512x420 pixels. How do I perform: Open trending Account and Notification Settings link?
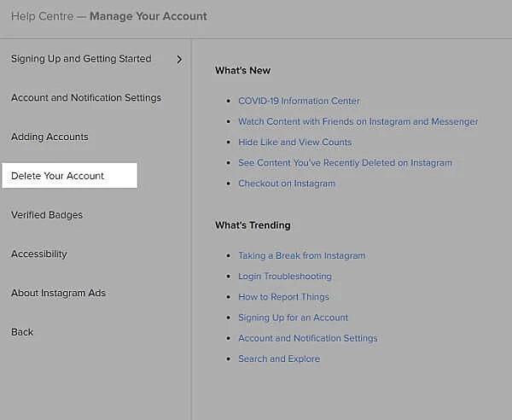[307, 338]
